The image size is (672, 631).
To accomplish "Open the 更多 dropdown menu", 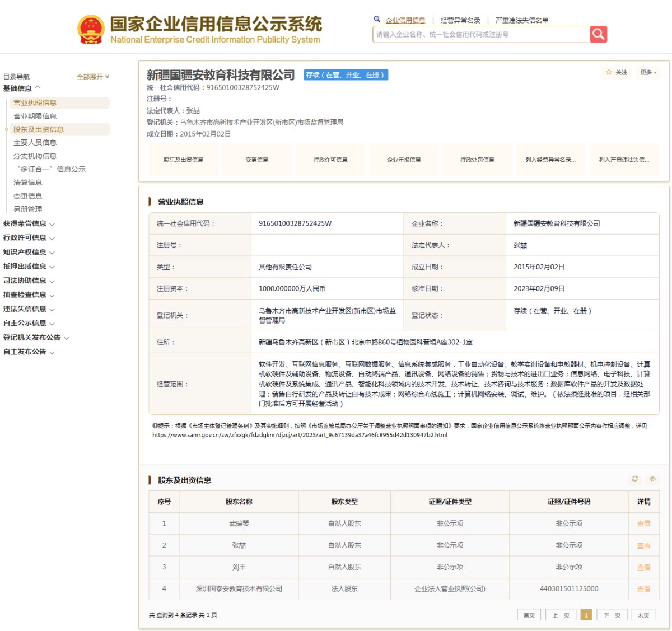I will click(648, 72).
